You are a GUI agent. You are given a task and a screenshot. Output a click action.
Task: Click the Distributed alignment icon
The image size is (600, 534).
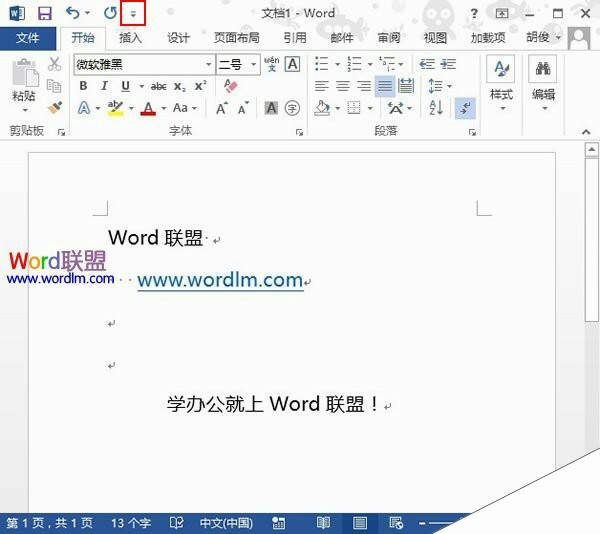(406, 86)
